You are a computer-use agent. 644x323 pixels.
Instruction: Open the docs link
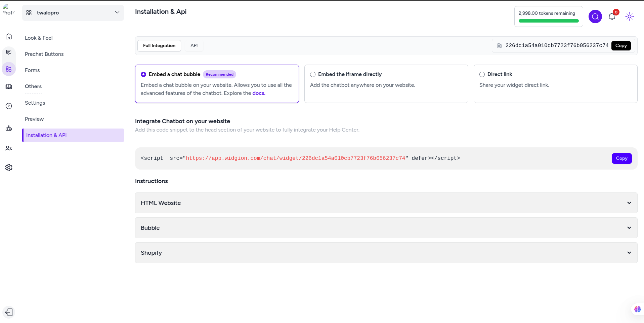(259, 93)
